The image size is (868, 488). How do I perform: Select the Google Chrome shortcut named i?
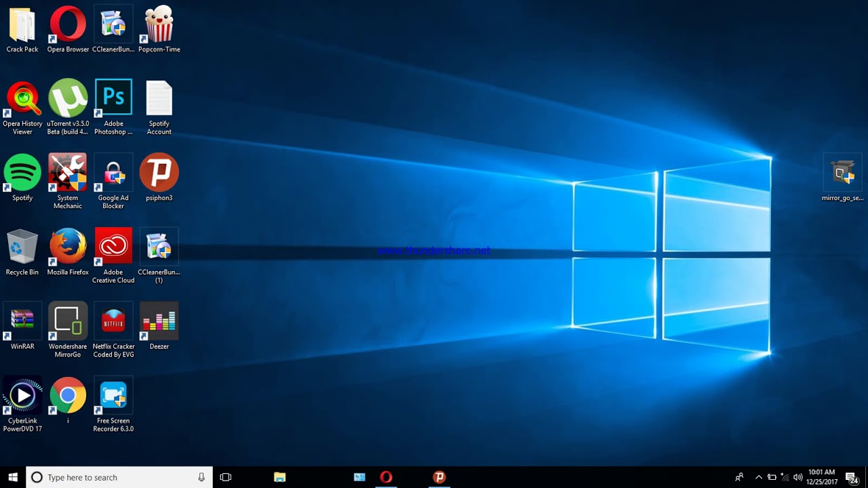[x=68, y=401]
